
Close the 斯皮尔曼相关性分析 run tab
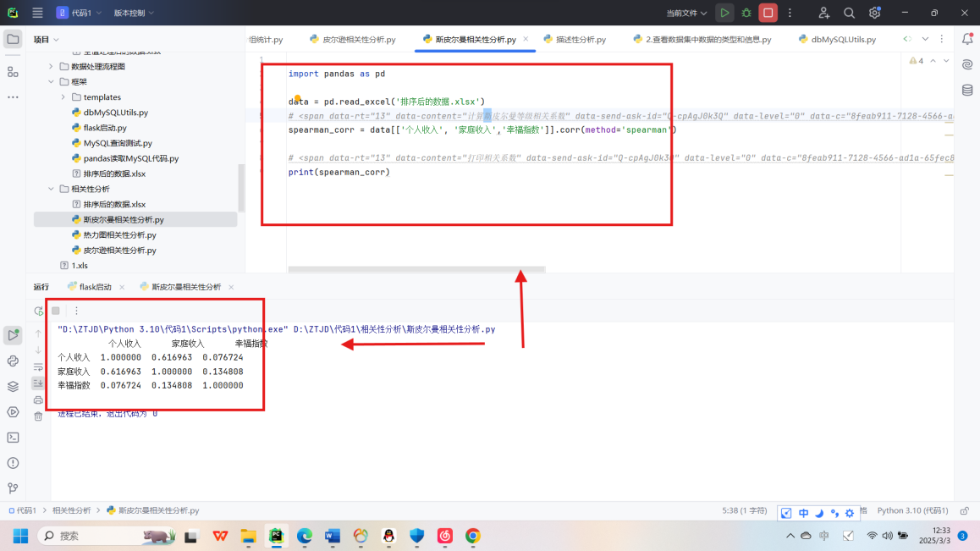tap(231, 287)
